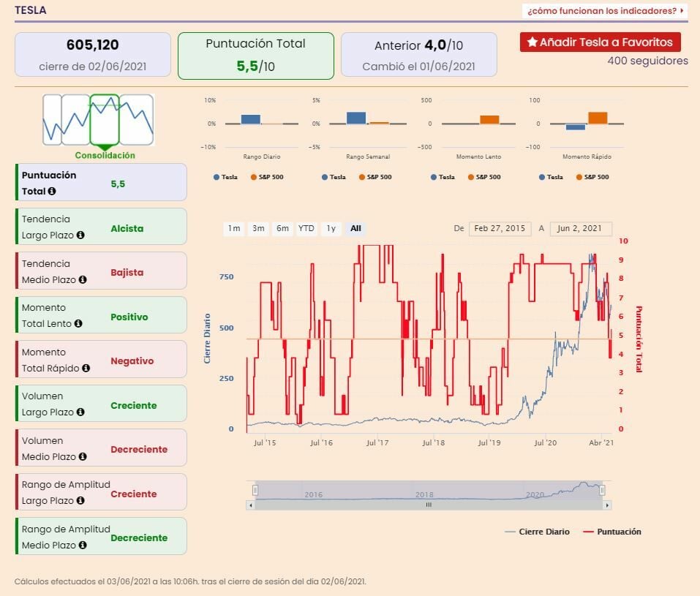Click info icon for Volumen Medio Plazo
The width and height of the screenshot is (700, 596).
83,457
